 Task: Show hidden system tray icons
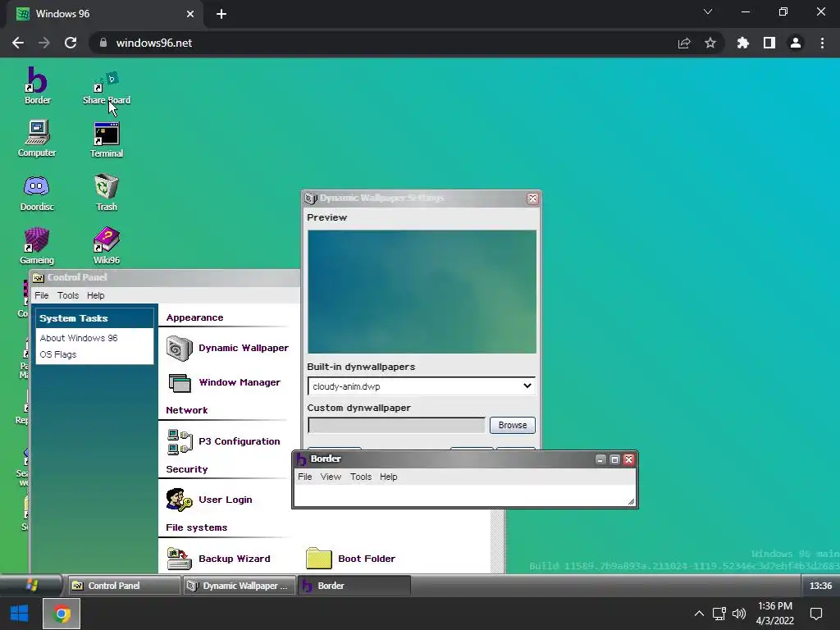[x=699, y=614]
